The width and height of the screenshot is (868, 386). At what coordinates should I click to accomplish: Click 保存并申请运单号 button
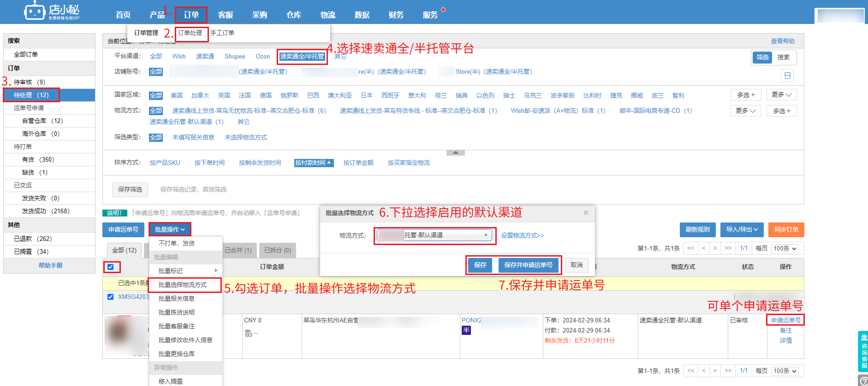coord(529,265)
